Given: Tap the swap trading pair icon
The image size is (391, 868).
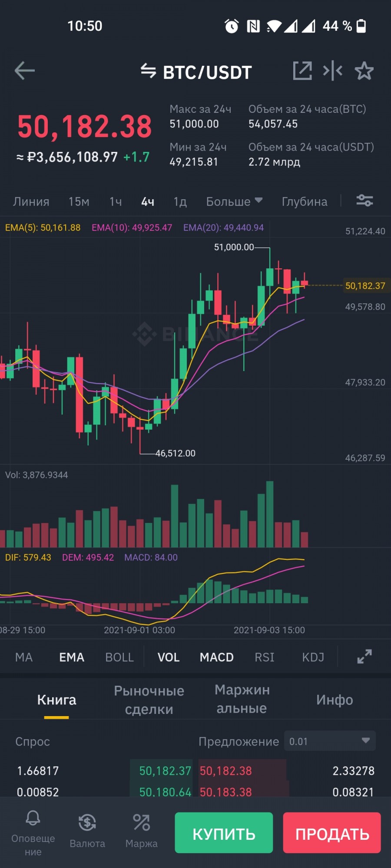Looking at the screenshot, I should 148,71.
